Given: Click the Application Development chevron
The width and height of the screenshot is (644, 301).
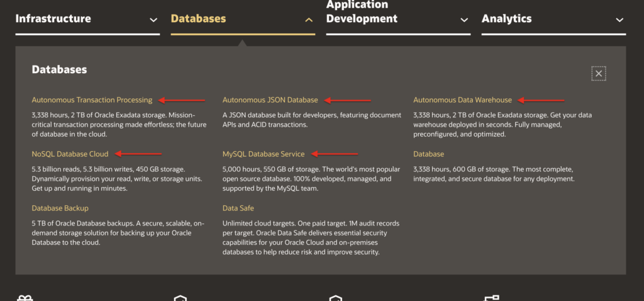Looking at the screenshot, I should (464, 20).
